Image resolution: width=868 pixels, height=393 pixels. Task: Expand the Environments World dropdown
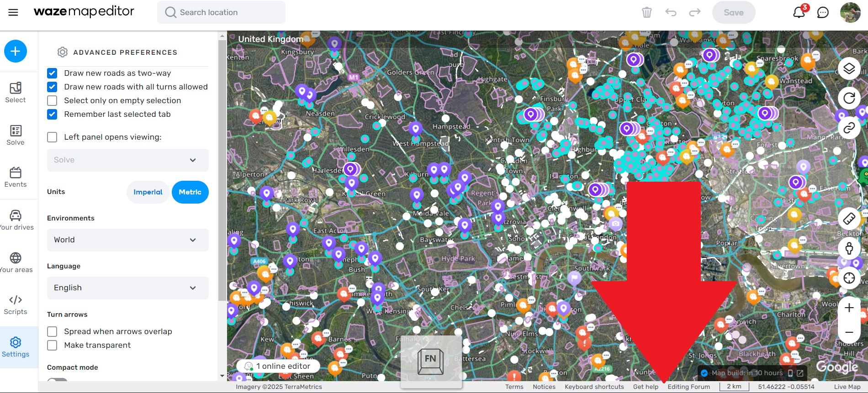tap(127, 240)
